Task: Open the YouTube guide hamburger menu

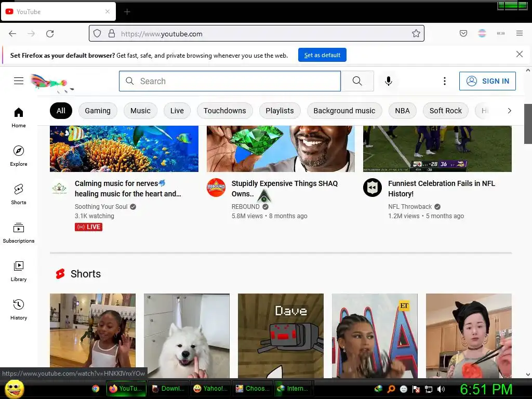Action: 19,81
